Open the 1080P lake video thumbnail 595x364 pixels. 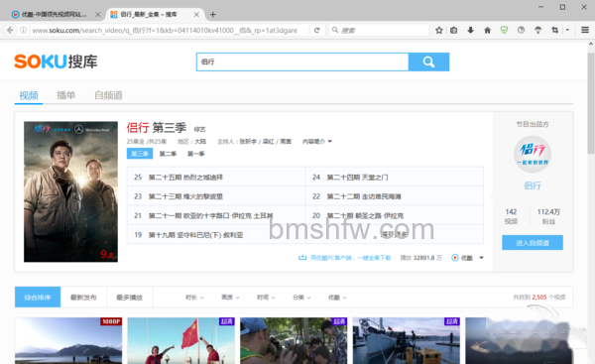click(x=68, y=340)
